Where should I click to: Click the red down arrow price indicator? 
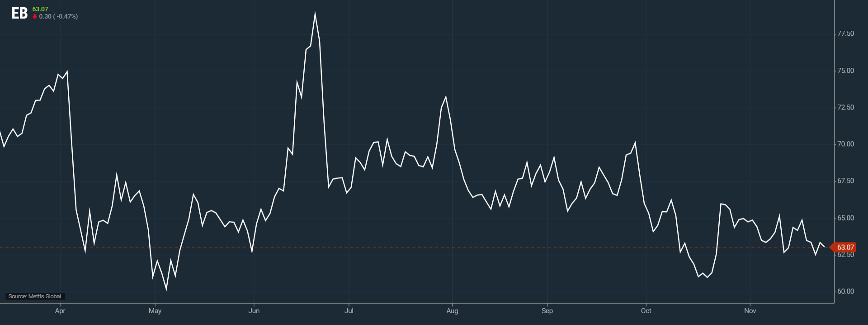(35, 17)
